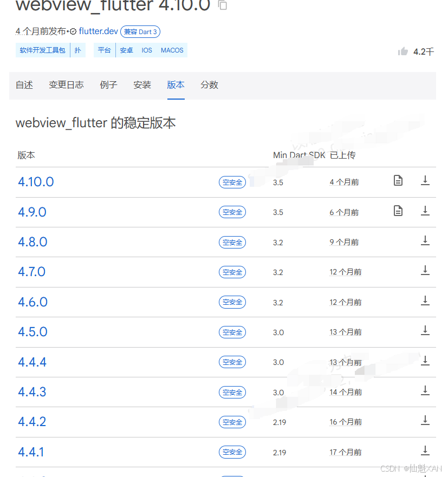448x477 pixels.
Task: Download version 4.5.0 archive
Action: [425, 330]
